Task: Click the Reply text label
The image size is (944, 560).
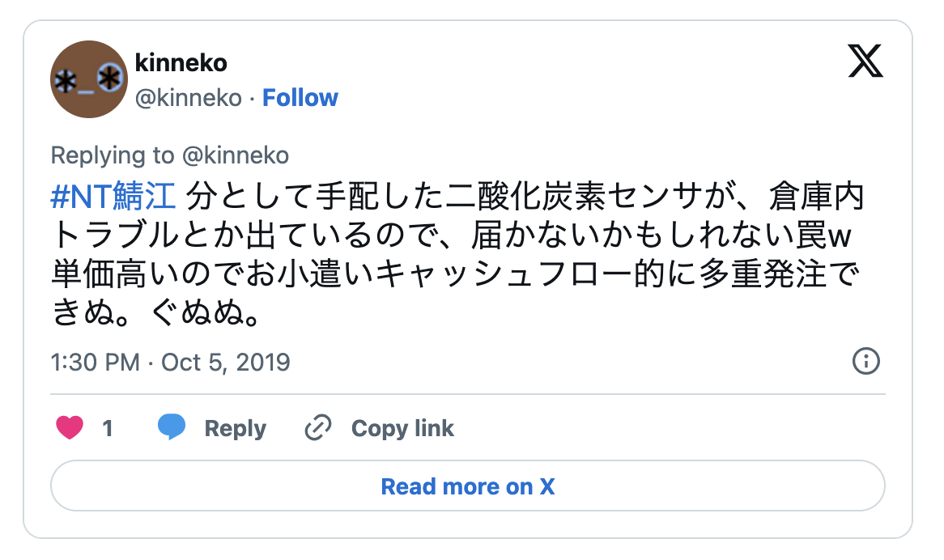Action: (x=235, y=428)
